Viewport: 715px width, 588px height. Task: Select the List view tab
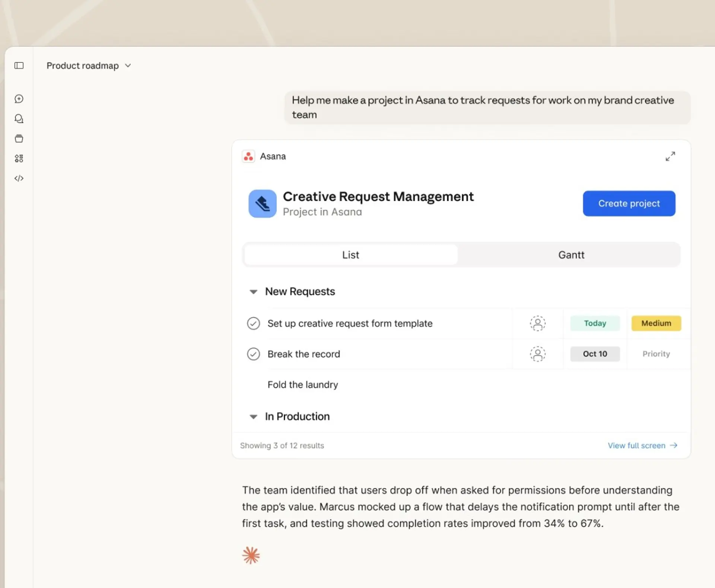[350, 255]
